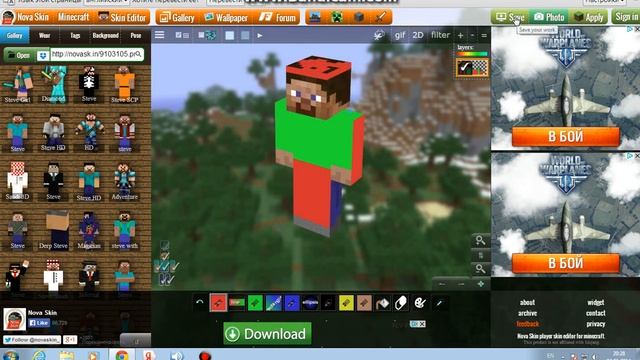The image size is (640, 360).
Task: Select the Steve SCP skin thumbnail
Action: [x=124, y=85]
